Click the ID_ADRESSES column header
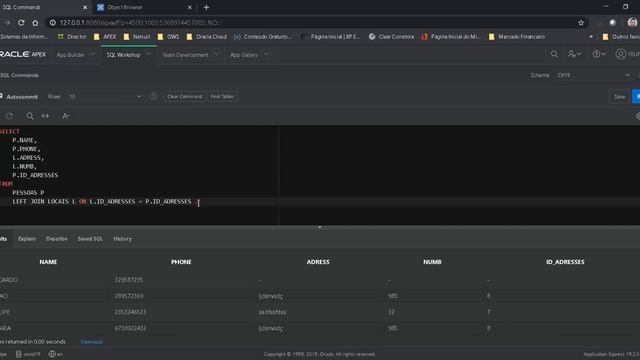This screenshot has height=360, width=640. (x=565, y=262)
